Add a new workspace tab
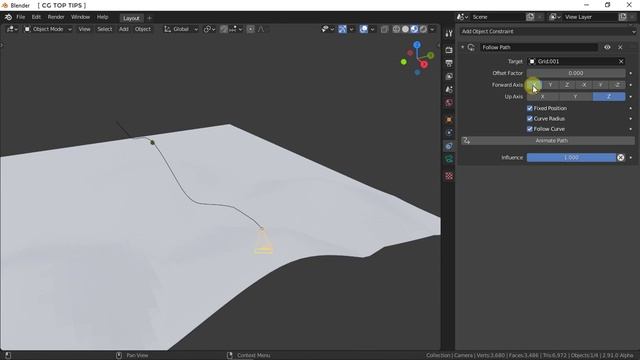 pyautogui.click(x=149, y=18)
